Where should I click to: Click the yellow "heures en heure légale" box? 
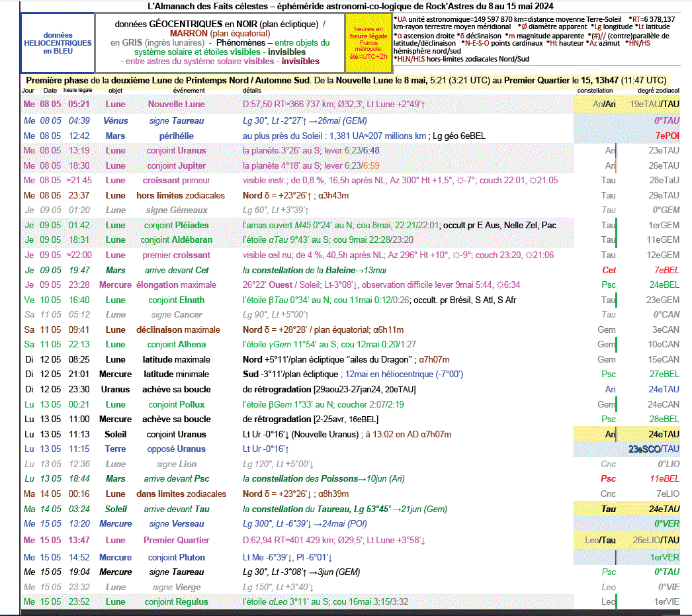[x=368, y=43]
